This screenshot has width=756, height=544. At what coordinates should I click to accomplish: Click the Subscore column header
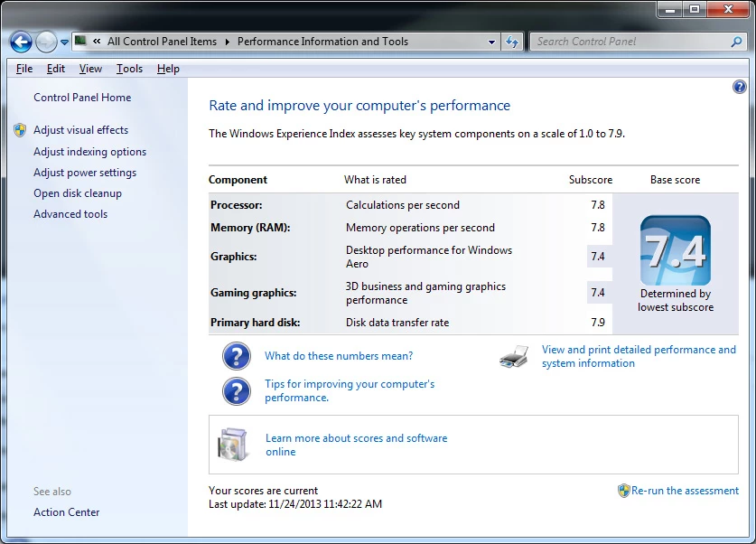click(591, 180)
